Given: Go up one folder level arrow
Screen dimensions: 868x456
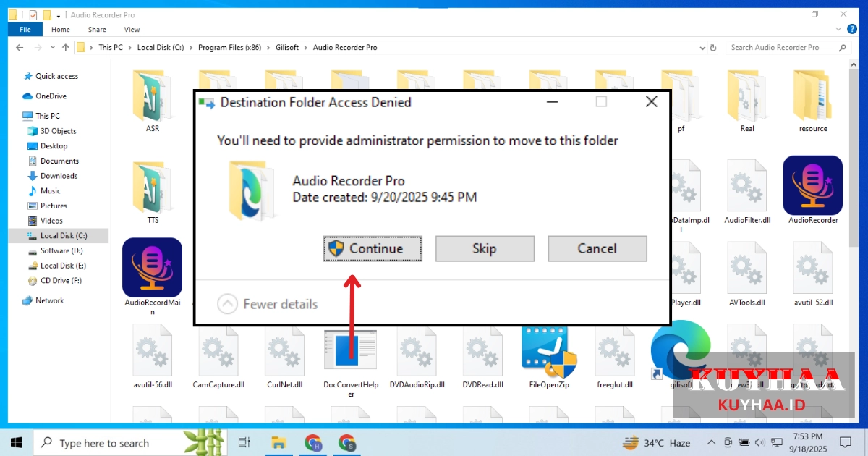Looking at the screenshot, I should pyautogui.click(x=66, y=48).
